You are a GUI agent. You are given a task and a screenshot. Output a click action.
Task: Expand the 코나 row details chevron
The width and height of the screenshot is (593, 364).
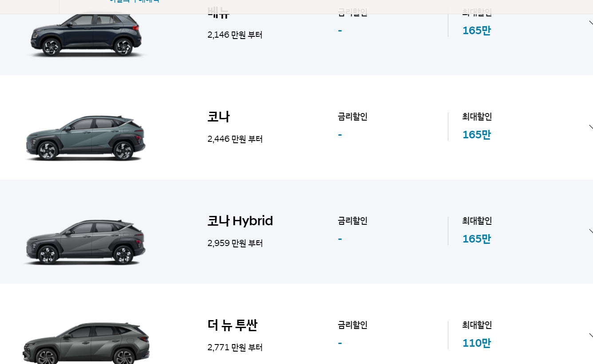(x=591, y=127)
